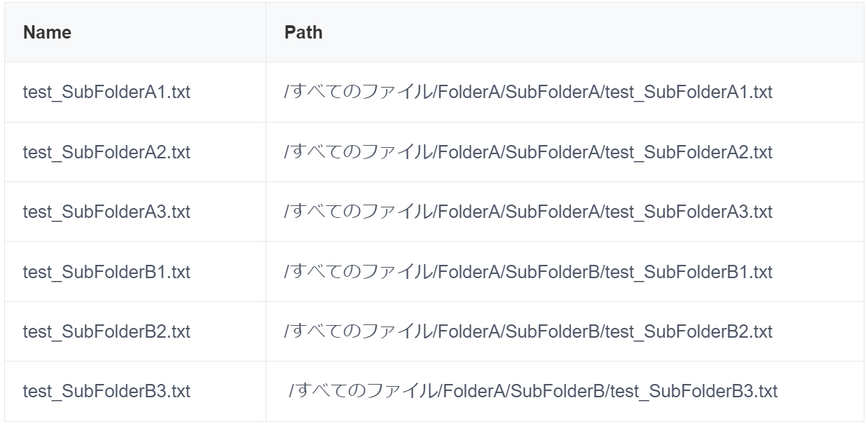Click the full path ending in test_SubFolderB2.txt
Image resolution: width=868 pixels, height=426 pixels.
coord(528,331)
